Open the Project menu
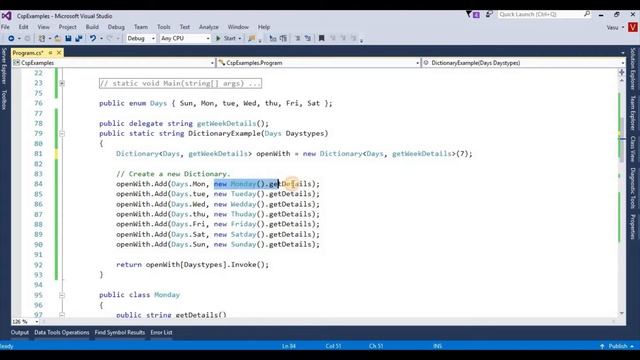Screen dimensions: 640x360 point(67,27)
